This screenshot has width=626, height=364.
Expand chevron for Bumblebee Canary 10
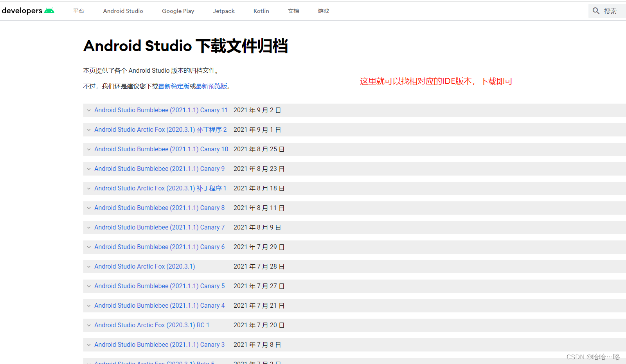(89, 149)
